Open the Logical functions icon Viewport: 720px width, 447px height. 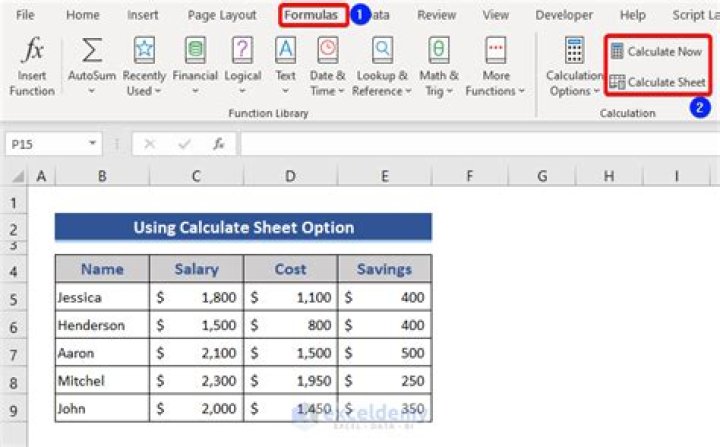(x=242, y=50)
